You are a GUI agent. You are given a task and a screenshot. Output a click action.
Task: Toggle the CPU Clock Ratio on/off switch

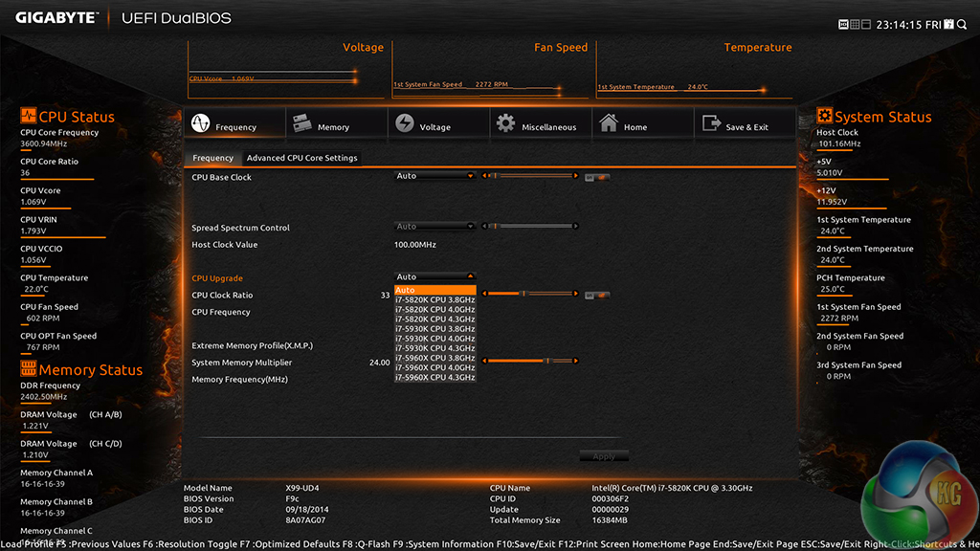597,295
